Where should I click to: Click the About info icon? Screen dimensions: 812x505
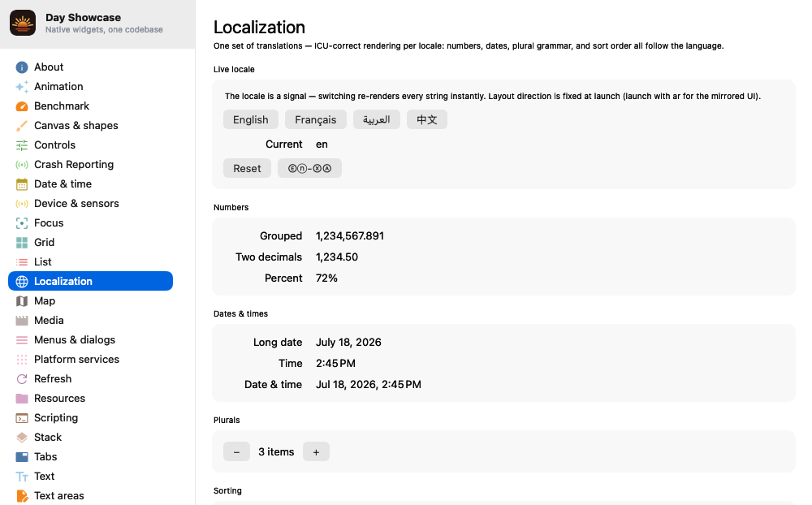tap(22, 67)
